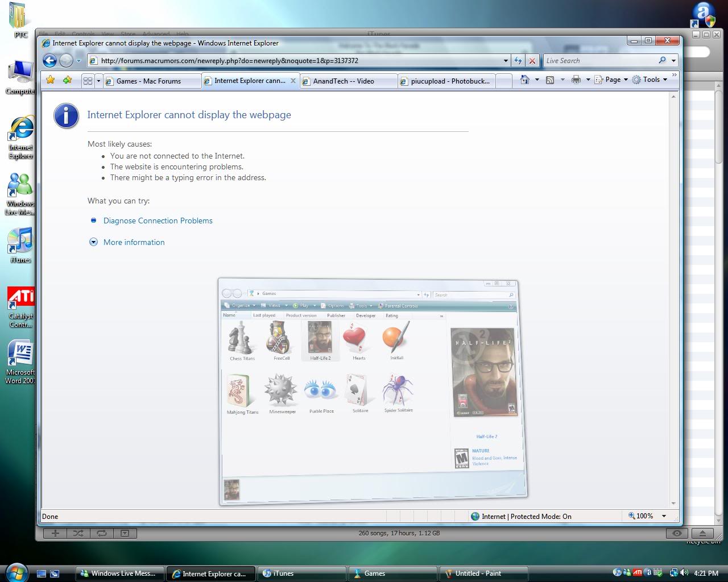Select the Internet Explorer cannot display tab
Viewport: 728px width, 582px height.
coord(245,81)
